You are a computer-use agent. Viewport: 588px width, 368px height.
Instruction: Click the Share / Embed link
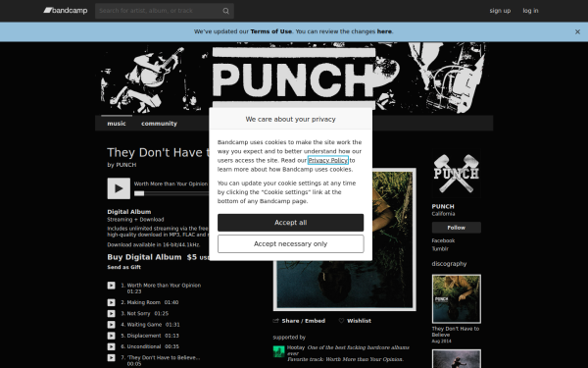pyautogui.click(x=304, y=321)
